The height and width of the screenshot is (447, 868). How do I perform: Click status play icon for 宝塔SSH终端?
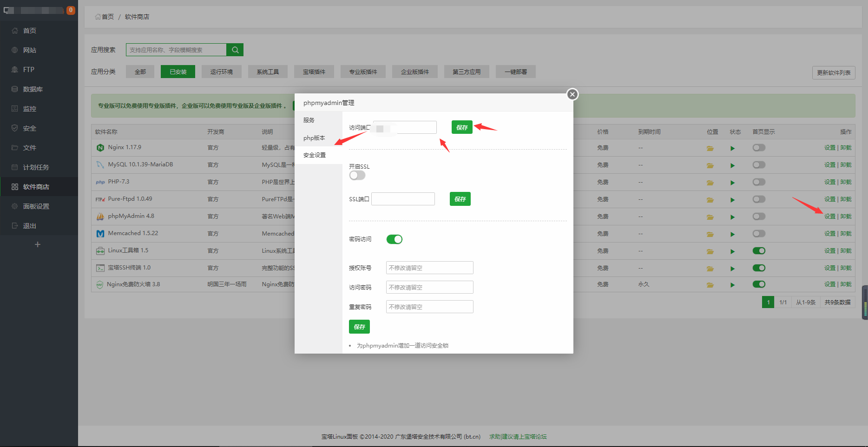(x=733, y=269)
